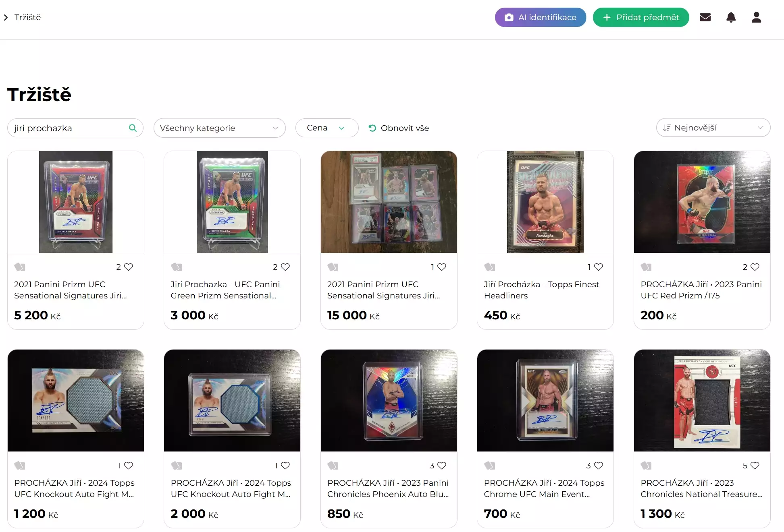Viewport: 784px width, 532px height.
Task: Open the Phoenix Auto Blue card thumbnail
Action: [389, 400]
